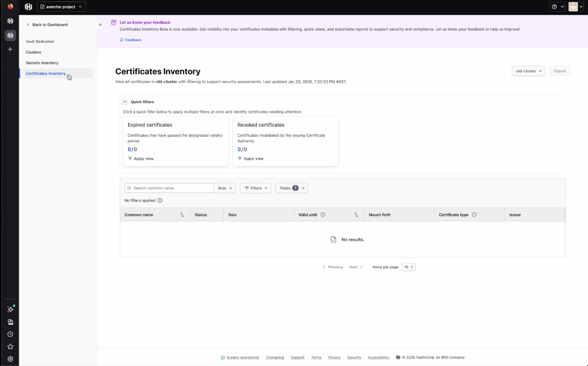Screen dimensions: 588x366
Task: Select the highlighted HCP project icon in sidebar
Action: pyautogui.click(x=10, y=35)
